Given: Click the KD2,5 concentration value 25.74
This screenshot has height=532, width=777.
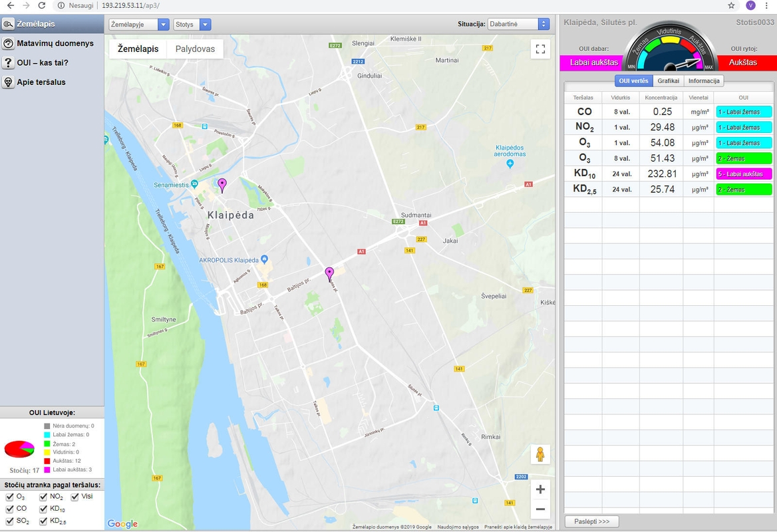Looking at the screenshot, I should pyautogui.click(x=662, y=190).
